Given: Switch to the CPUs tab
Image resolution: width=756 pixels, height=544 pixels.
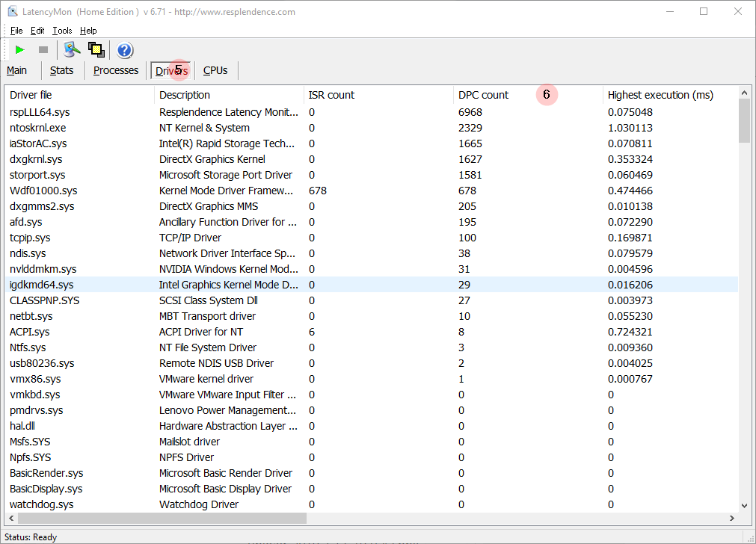Looking at the screenshot, I should tap(215, 70).
